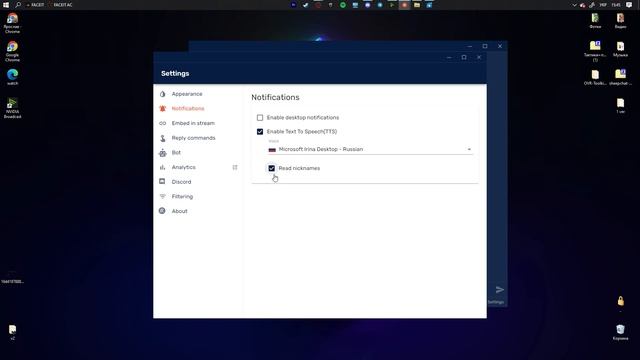Expand the system tray hidden icons chevron

pyautogui.click(x=574, y=5)
